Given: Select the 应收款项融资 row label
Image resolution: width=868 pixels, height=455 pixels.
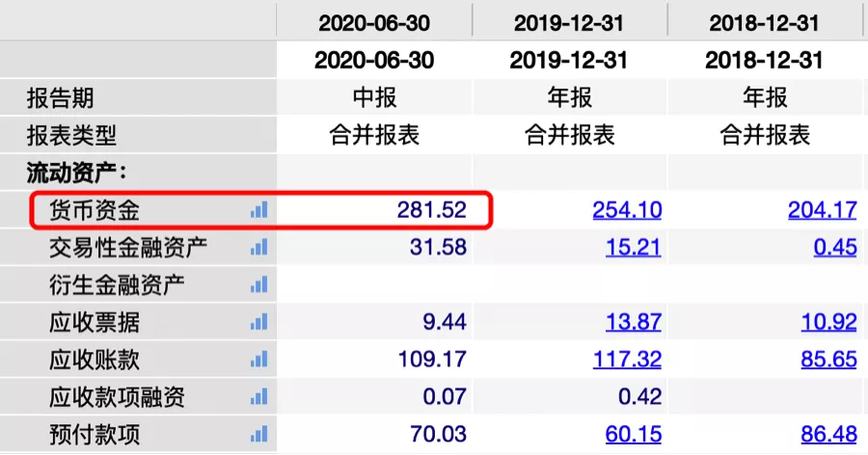Looking at the screenshot, I should pos(117,397).
